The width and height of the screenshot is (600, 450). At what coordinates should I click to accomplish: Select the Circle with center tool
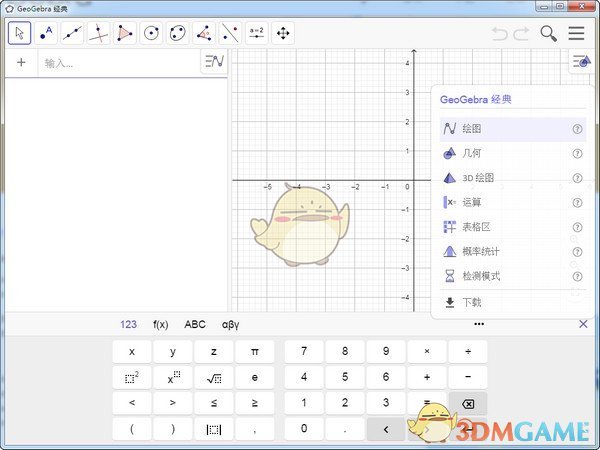152,33
